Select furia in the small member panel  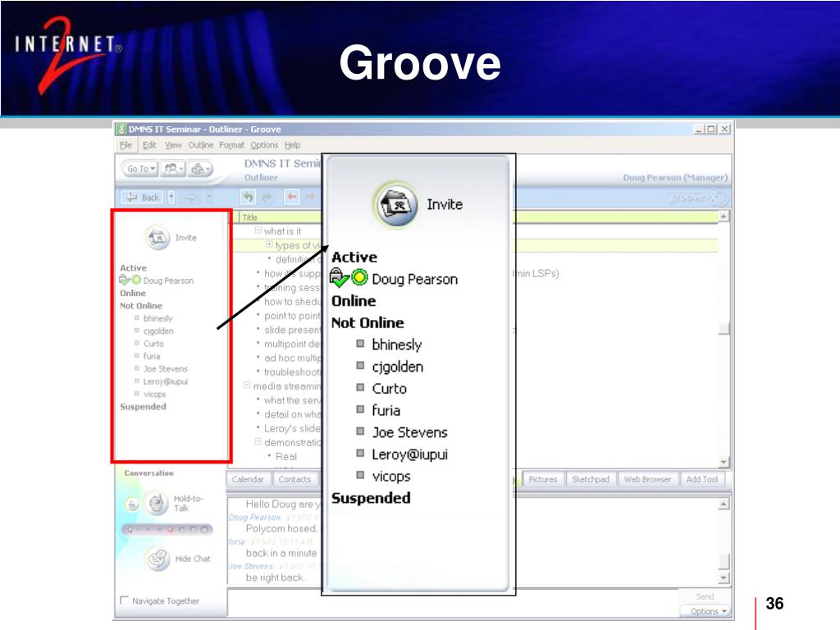[152, 356]
